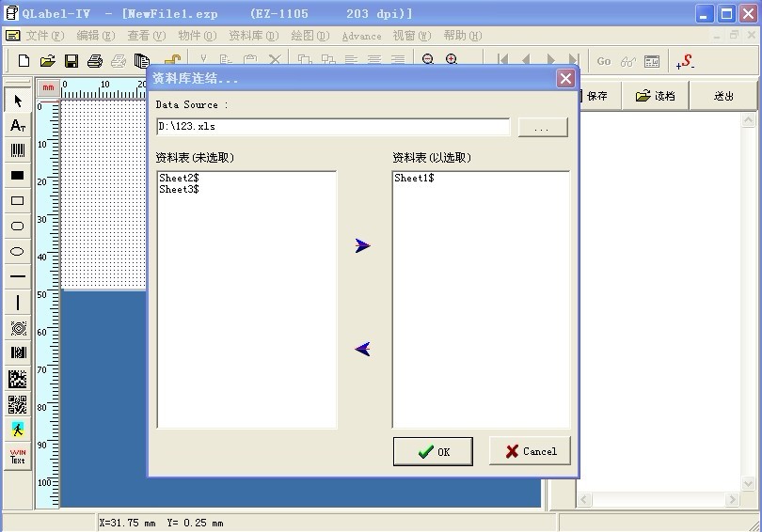This screenshot has width=762, height=532.
Task: Choose the QR code tool
Action: 17,405
